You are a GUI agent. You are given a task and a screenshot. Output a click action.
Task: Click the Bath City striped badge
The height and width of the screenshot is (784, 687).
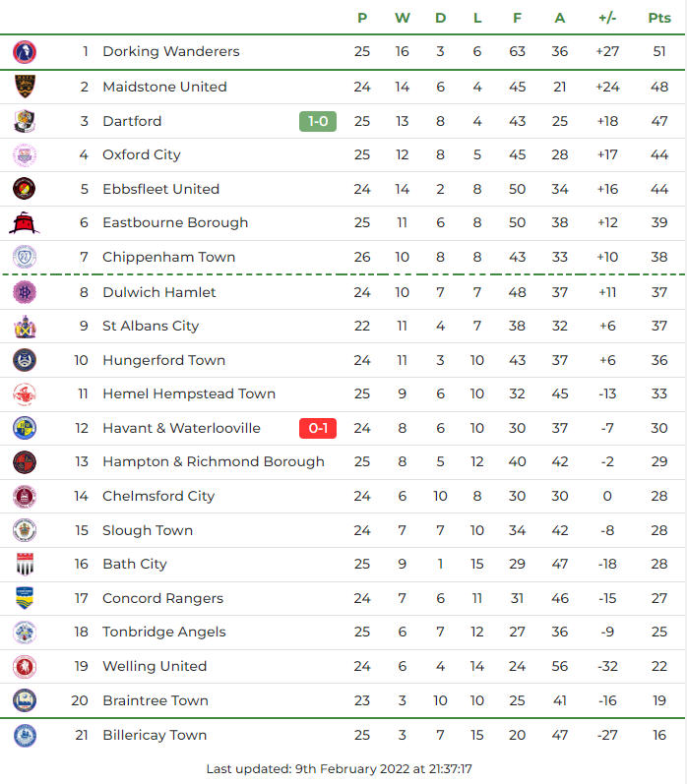[25, 565]
